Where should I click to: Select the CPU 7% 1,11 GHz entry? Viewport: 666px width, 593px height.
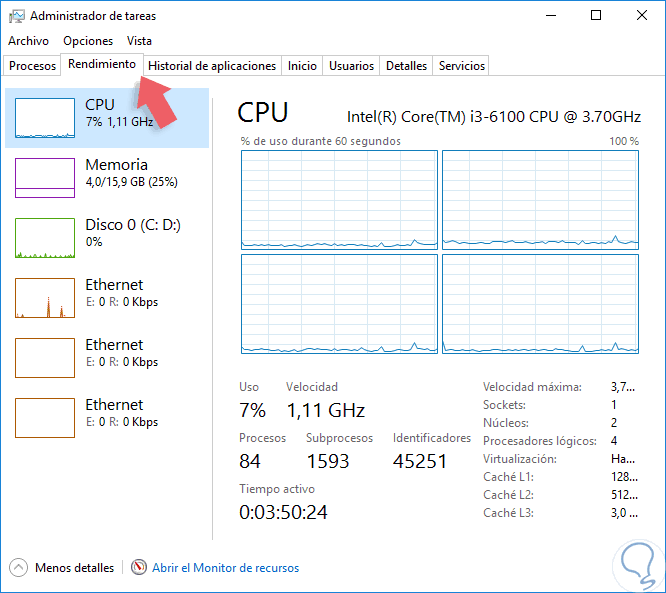[107, 118]
